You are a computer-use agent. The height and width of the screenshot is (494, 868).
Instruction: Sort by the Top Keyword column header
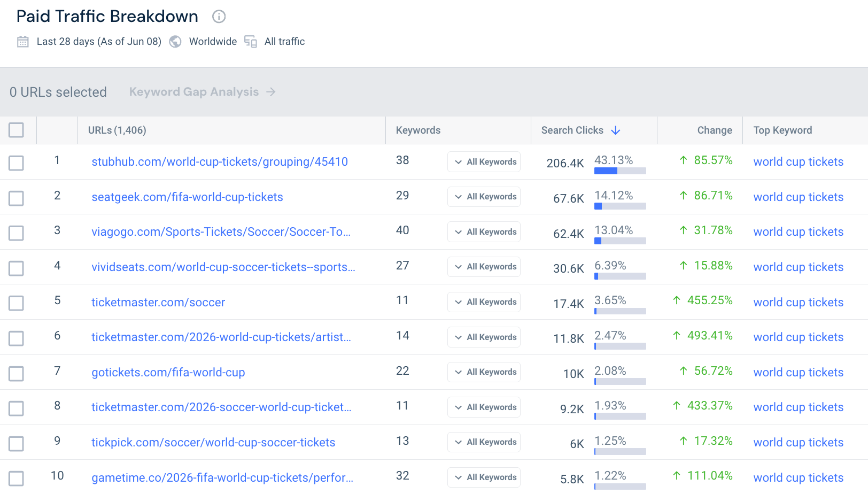click(x=782, y=130)
